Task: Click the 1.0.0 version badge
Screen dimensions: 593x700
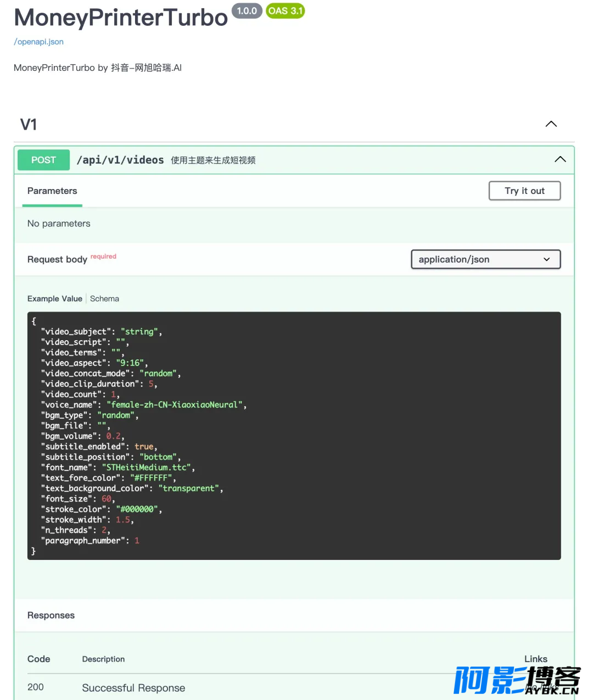Action: pos(247,11)
